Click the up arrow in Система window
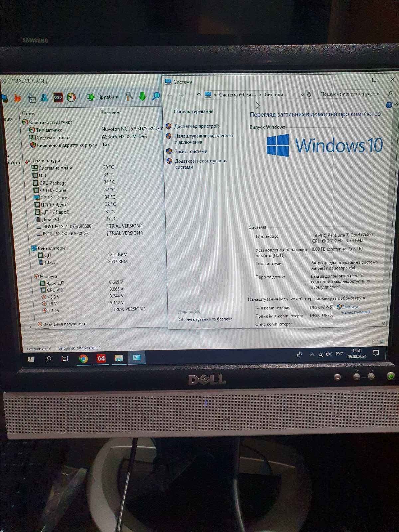This screenshot has height=532, width=399. coord(199,95)
